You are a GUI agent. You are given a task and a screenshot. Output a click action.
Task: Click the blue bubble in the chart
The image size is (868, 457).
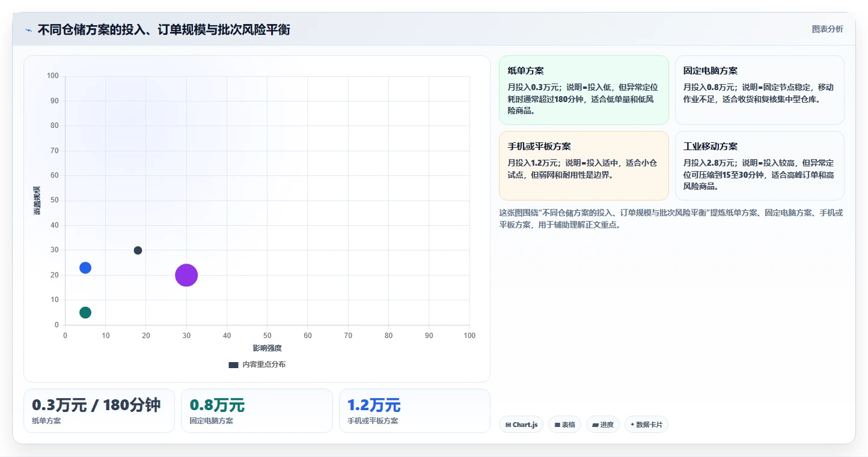pos(85,268)
